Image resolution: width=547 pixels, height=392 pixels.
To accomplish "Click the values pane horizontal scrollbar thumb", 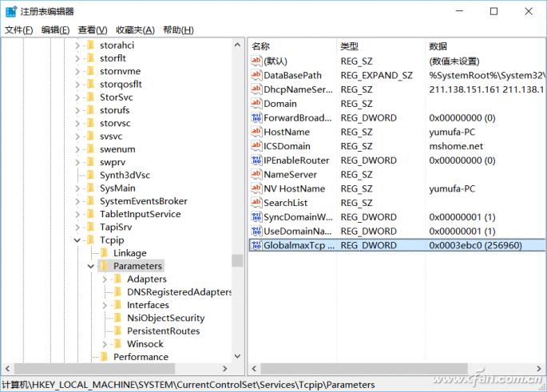I will point(364,368).
